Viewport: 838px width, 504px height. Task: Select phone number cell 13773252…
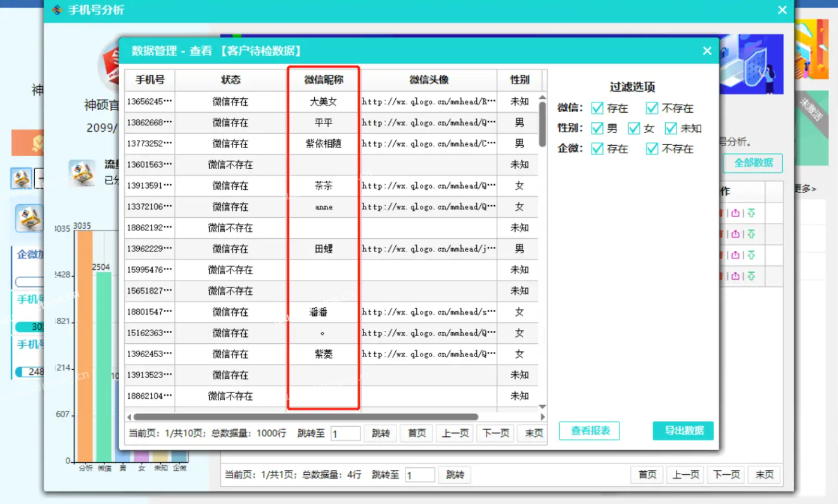(149, 144)
